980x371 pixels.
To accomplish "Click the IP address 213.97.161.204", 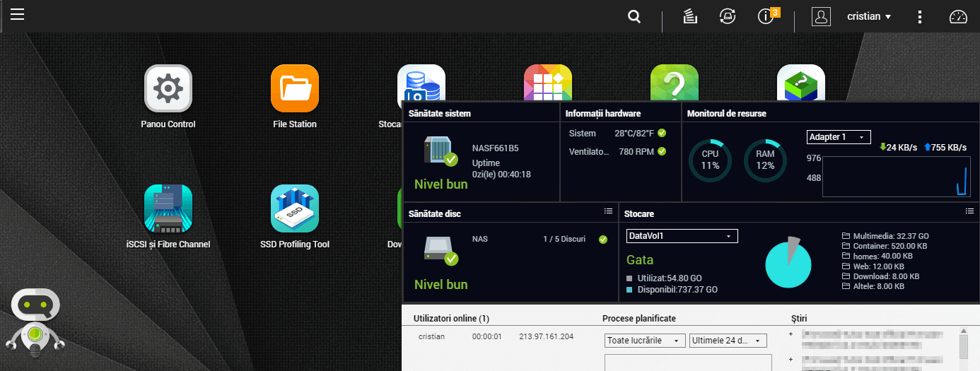I will coord(547,336).
